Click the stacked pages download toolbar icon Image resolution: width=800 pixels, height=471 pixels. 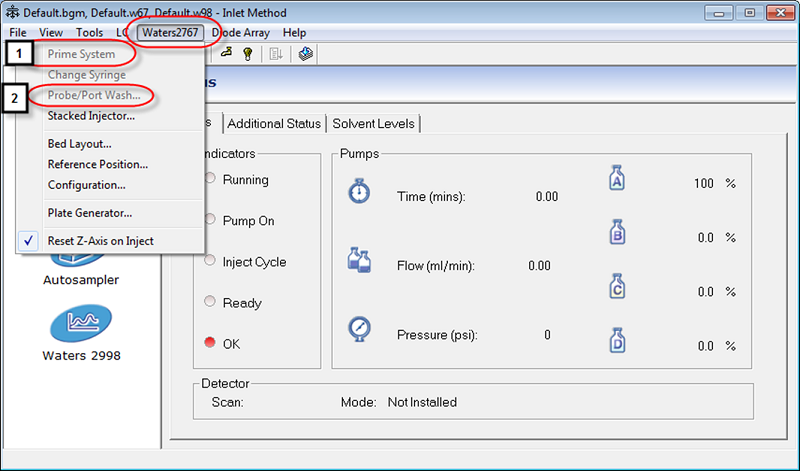coord(306,54)
